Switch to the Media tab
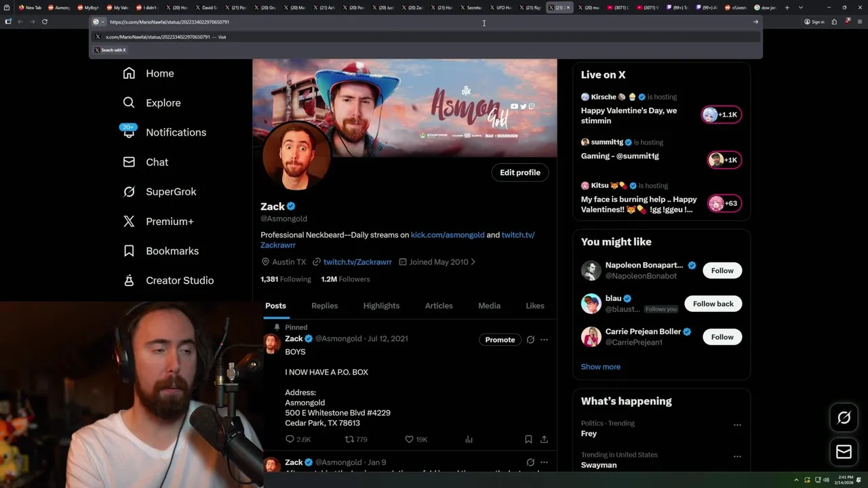The image size is (868, 488). pyautogui.click(x=489, y=306)
